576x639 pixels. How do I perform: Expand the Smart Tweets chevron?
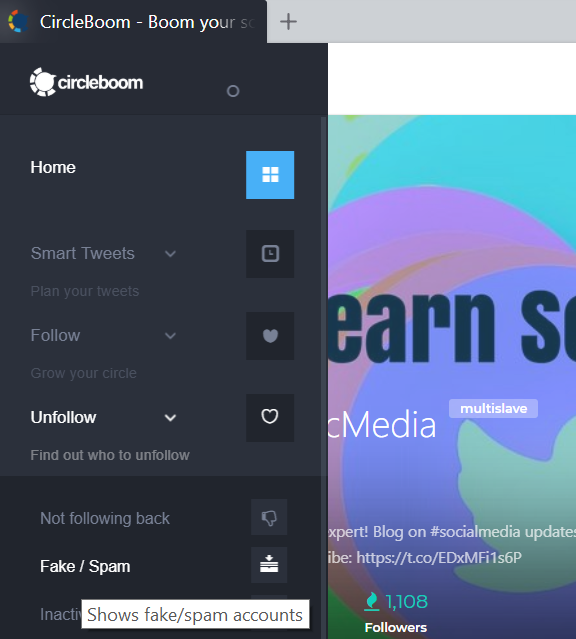pyautogui.click(x=170, y=254)
